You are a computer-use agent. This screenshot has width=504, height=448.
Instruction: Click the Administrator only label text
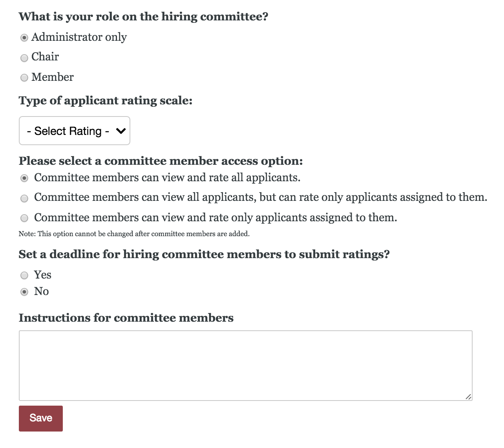[79, 37]
